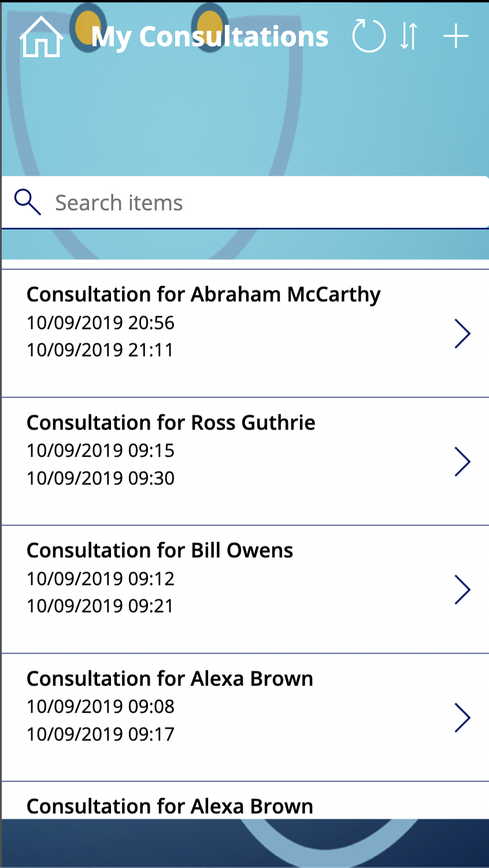Click the search magnifier icon

pyautogui.click(x=27, y=202)
